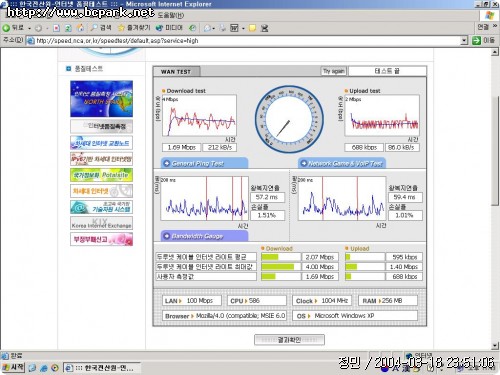This screenshot has height=375, width=500.
Task: Print the page with the printer icon
Action: [x=222, y=28]
